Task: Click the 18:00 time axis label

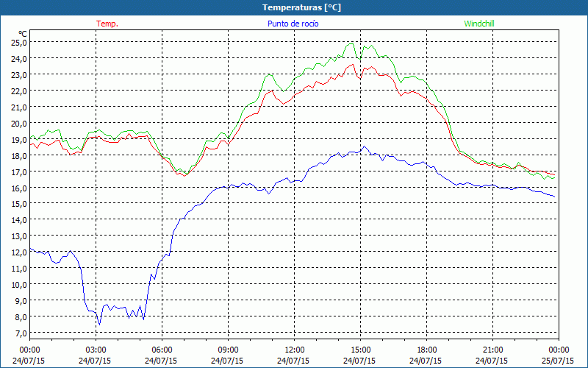Action: [x=427, y=350]
